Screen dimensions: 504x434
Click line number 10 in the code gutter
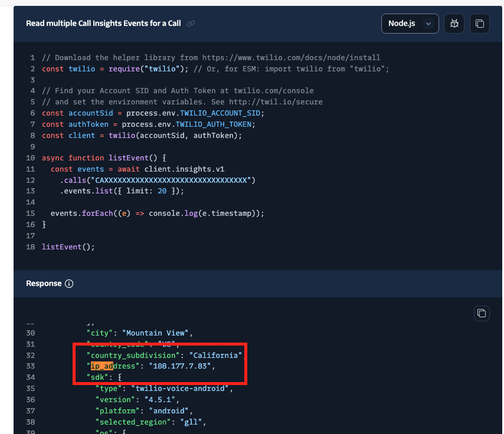click(x=31, y=158)
